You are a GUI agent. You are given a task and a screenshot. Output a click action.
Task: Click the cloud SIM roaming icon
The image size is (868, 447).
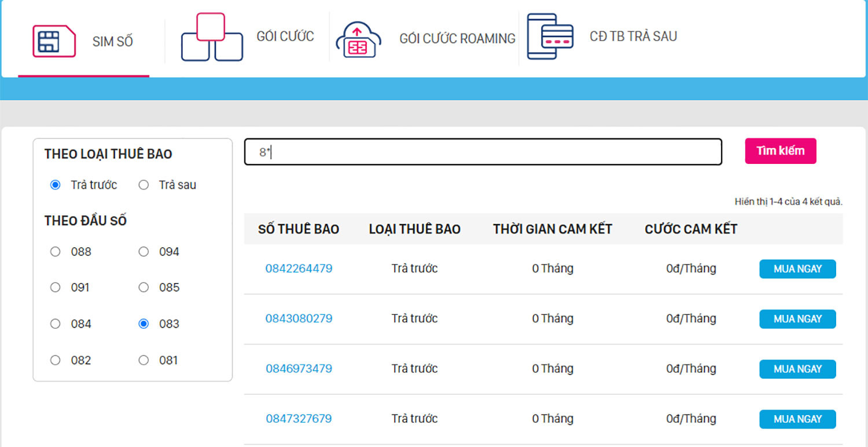click(359, 39)
